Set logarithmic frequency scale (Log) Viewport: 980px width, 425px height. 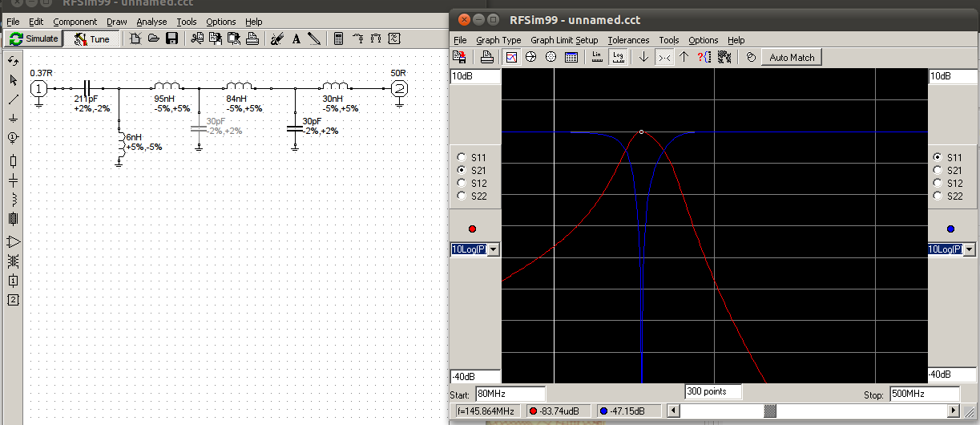click(618, 57)
